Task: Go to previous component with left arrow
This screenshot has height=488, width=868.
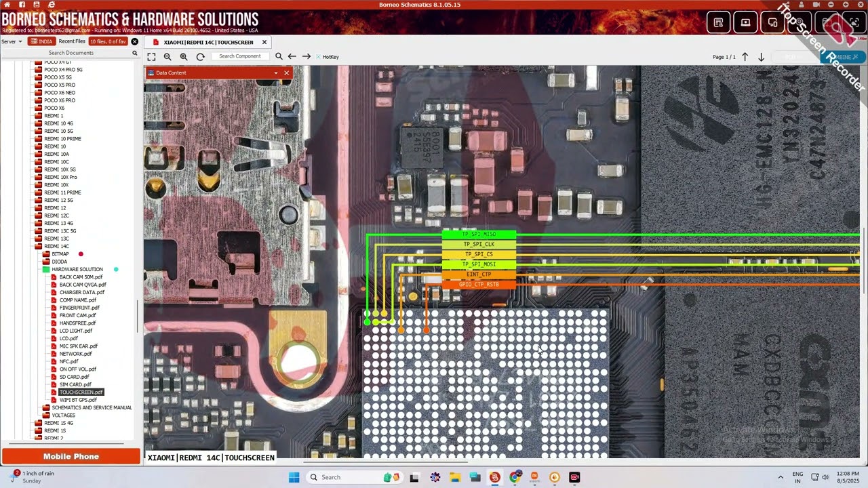Action: (292, 57)
